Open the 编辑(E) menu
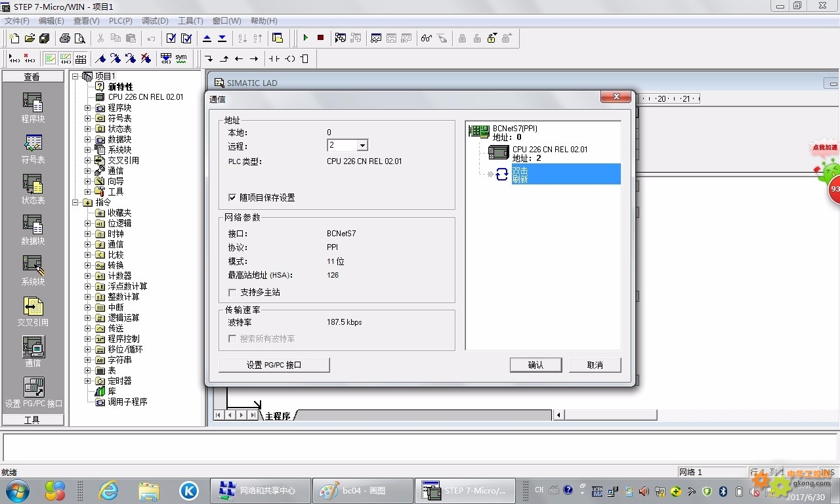Image resolution: width=840 pixels, height=504 pixels. point(51,21)
